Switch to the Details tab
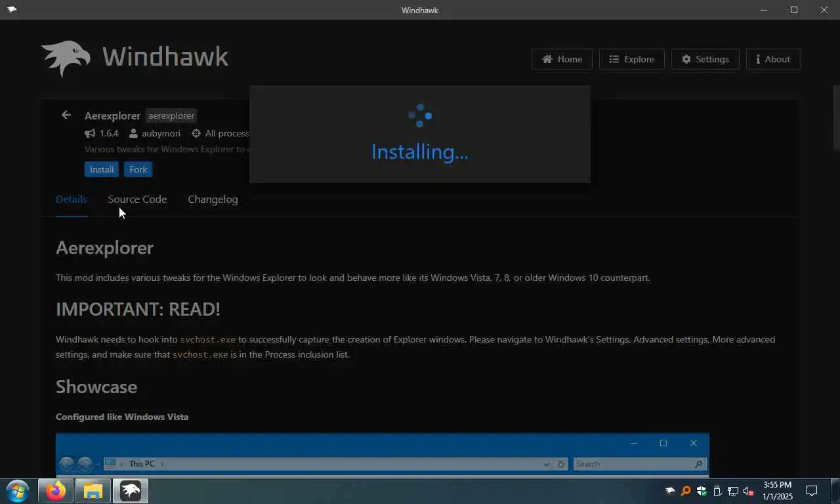840x504 pixels. (72, 199)
